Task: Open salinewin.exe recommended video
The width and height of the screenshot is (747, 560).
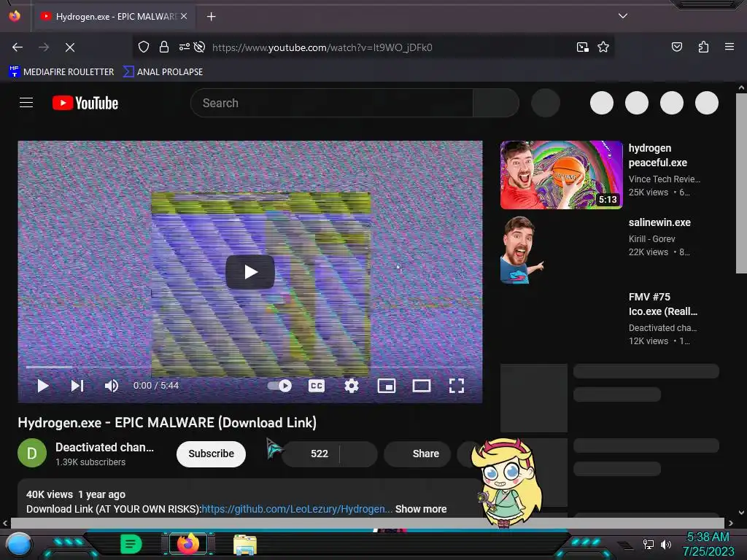Action: coord(659,222)
